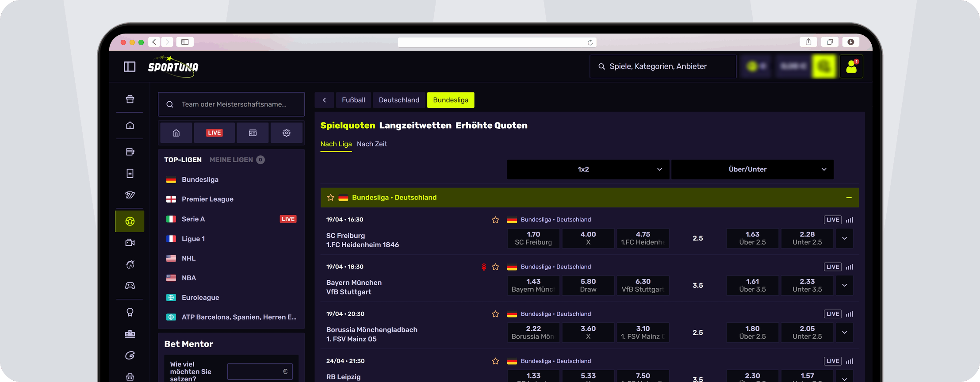Favorite the Bundesliga league header star

[x=330, y=198]
